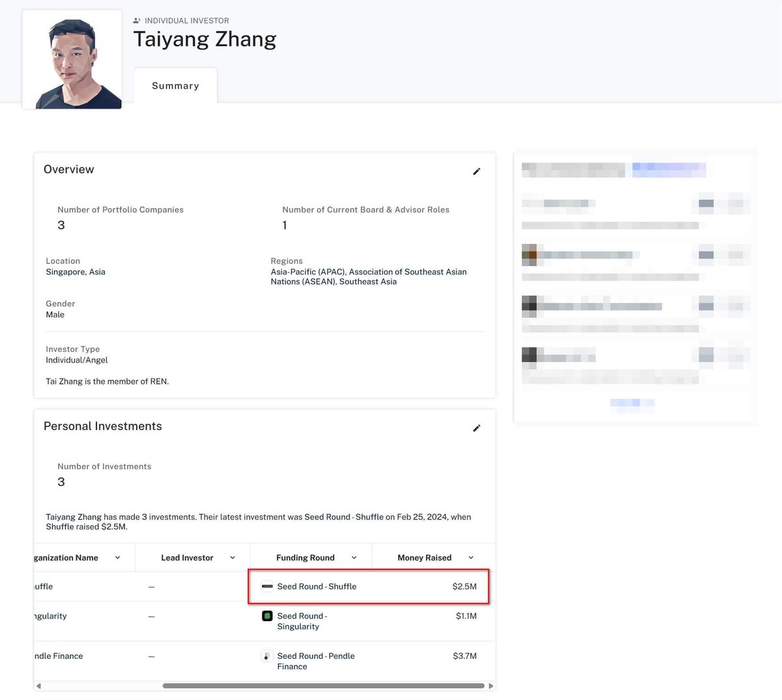Click the Individual Investor person icon

(x=137, y=21)
